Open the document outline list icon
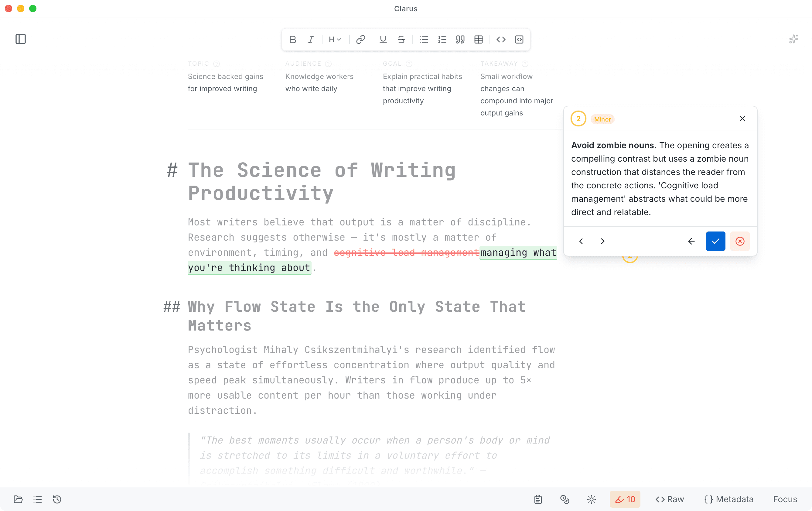Image resolution: width=812 pixels, height=511 pixels. click(x=38, y=499)
